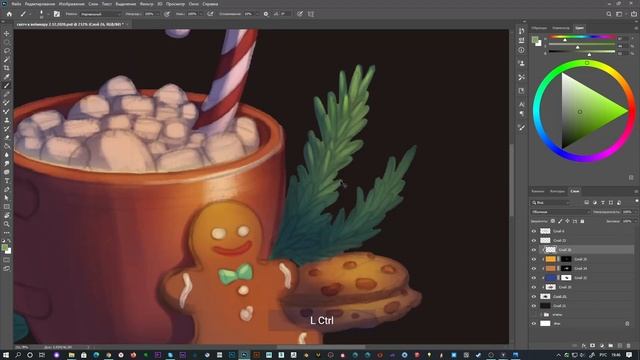Viewport: 640px width, 360px height.
Task: Hide the Фон background layer
Action: point(533,323)
